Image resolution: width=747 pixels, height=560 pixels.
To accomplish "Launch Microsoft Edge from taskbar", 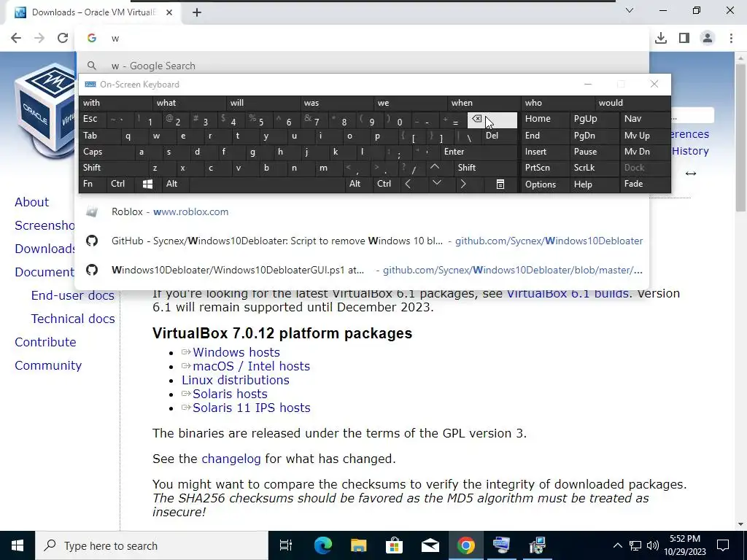I will click(x=322, y=545).
